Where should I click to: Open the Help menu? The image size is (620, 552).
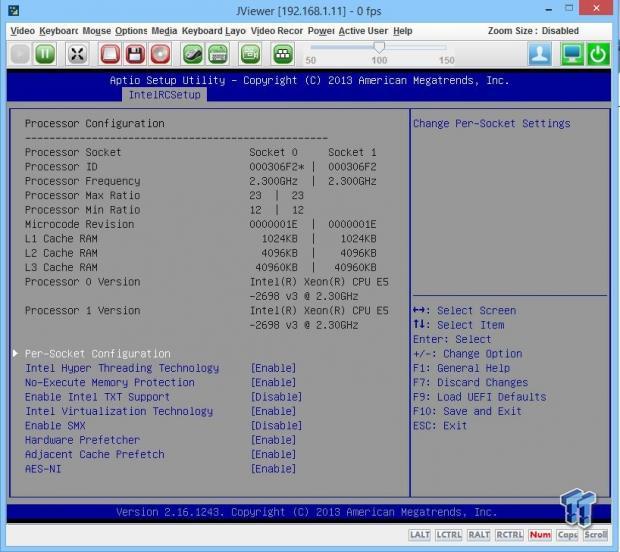pos(403,31)
